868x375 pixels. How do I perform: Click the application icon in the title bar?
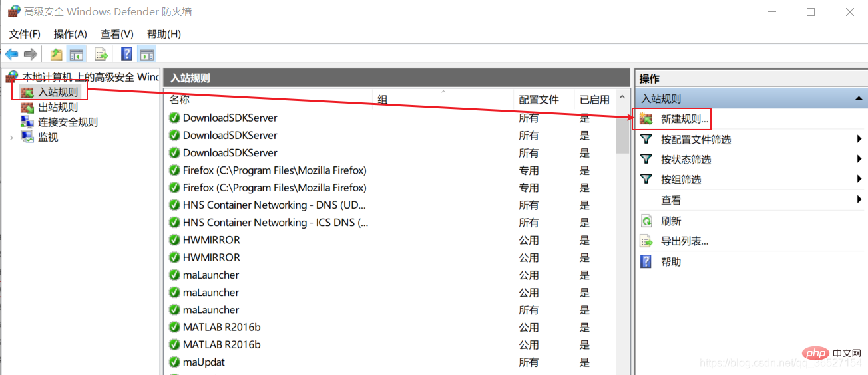[13, 11]
